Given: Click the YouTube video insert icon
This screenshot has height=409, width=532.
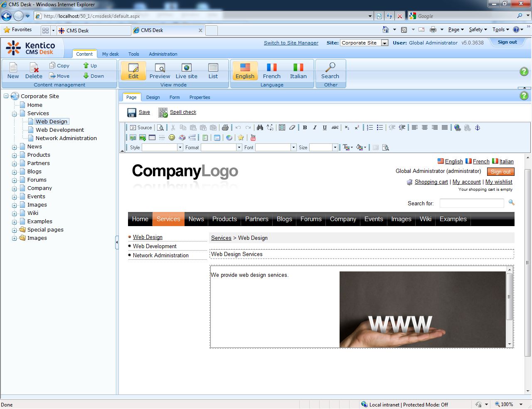Looking at the screenshot, I should point(253,138).
